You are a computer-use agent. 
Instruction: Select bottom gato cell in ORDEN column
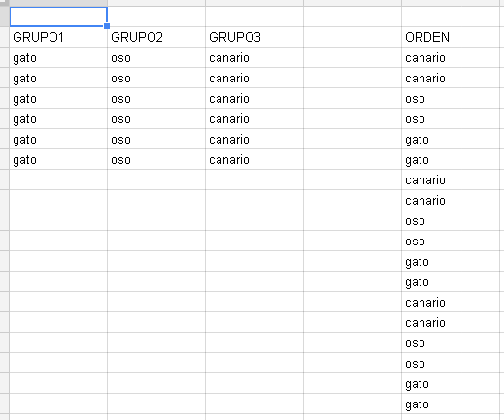[x=451, y=404]
